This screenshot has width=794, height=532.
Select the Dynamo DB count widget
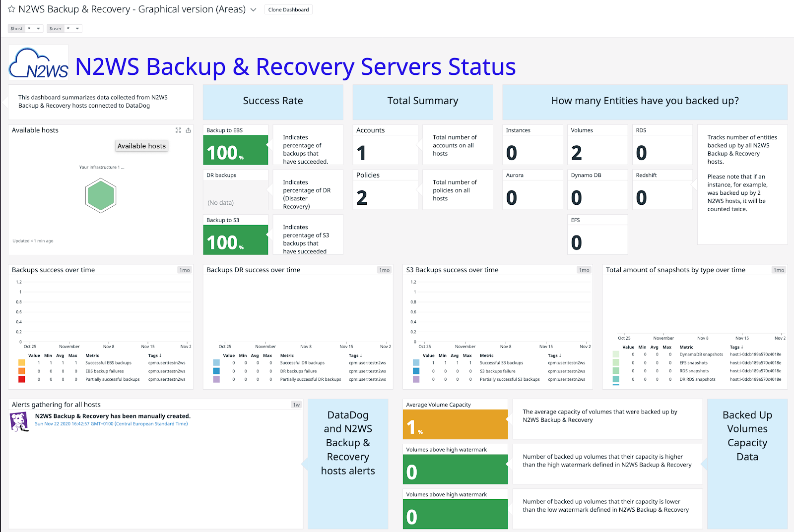(x=597, y=190)
